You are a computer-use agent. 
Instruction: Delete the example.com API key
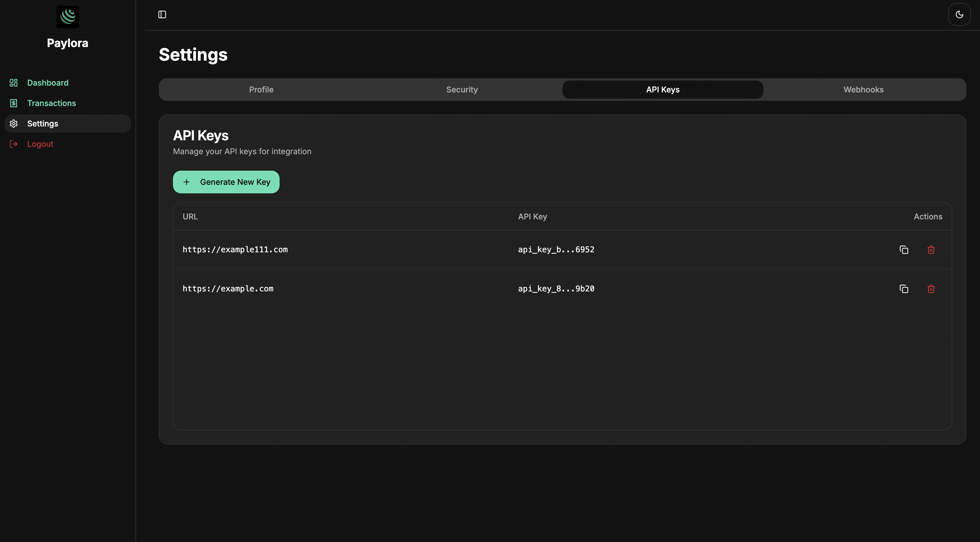931,289
